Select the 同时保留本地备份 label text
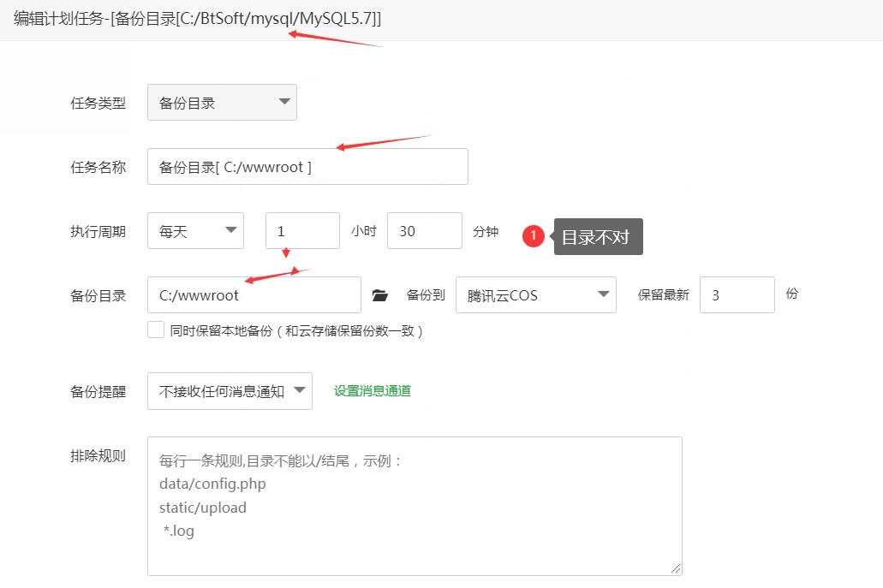Viewport: 883px width, 588px height. pos(296,330)
